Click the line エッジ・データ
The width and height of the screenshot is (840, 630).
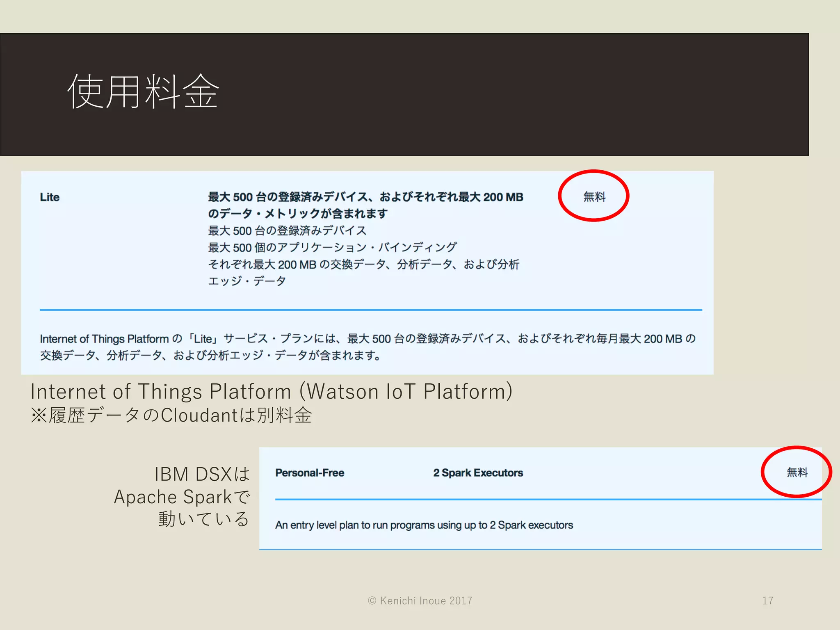(x=247, y=281)
